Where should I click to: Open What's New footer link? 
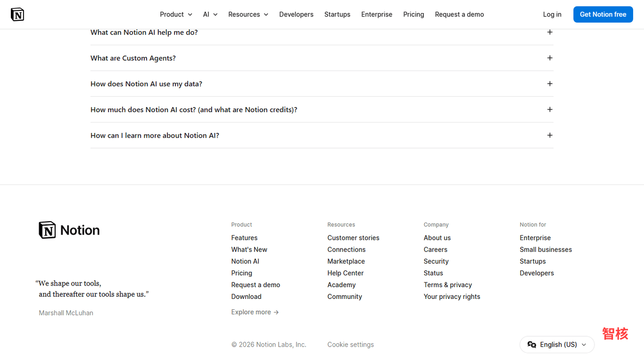249,250
